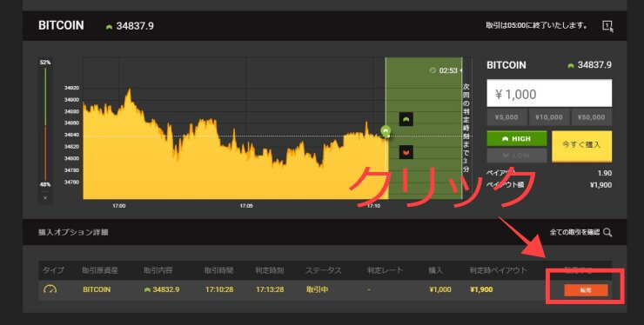Click the red down-arrow marker on chart
Screen dimensions: 644x325
click(x=406, y=152)
